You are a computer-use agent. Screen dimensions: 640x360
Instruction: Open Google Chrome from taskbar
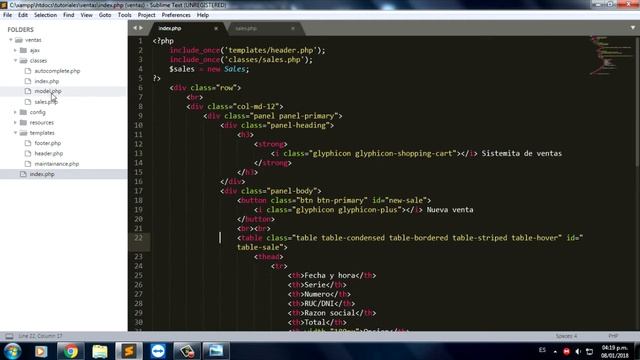point(70,351)
